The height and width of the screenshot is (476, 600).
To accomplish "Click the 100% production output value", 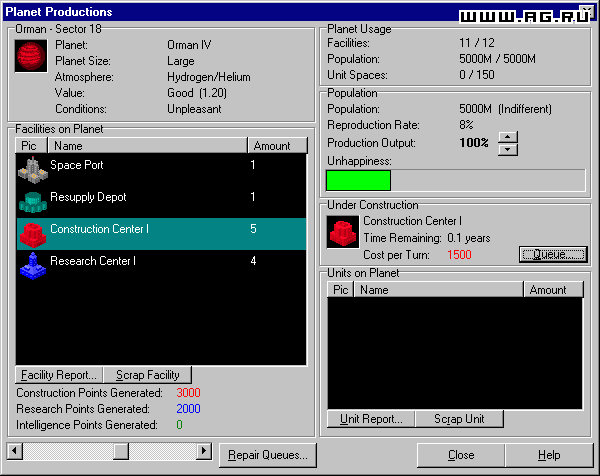I will tap(474, 143).
